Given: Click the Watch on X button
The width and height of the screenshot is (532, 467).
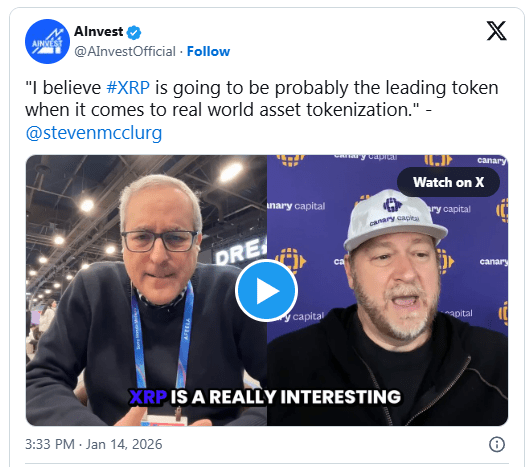Looking at the screenshot, I should click(448, 182).
